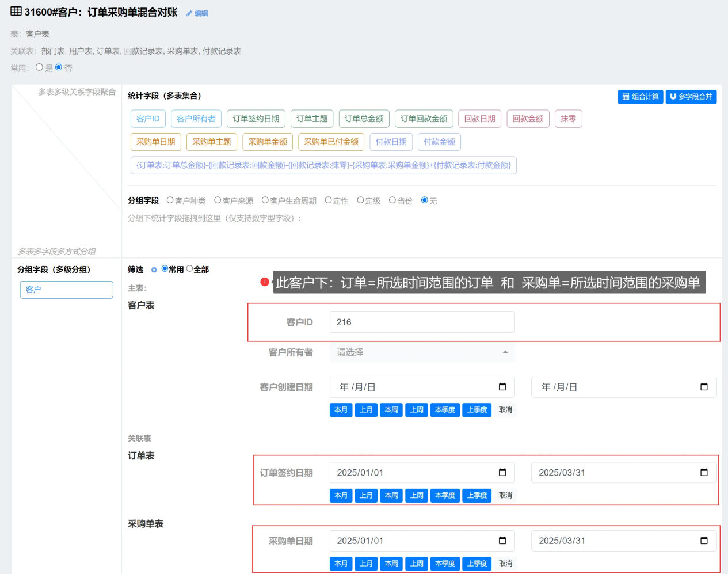Click the 客户ID input containing 216
728x574 pixels.
coord(422,322)
